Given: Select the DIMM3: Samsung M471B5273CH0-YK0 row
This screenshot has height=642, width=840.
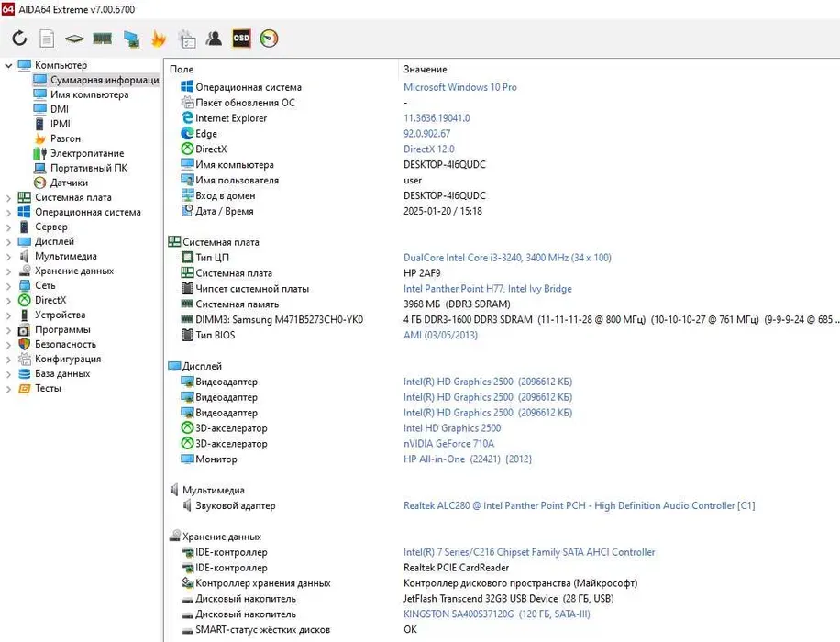Looking at the screenshot, I should pos(272,319).
